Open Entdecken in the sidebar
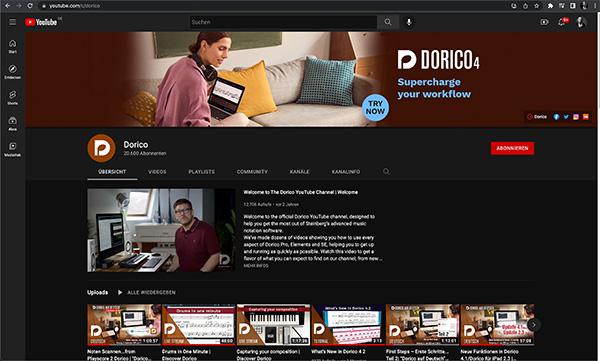Viewport: 600px width, 361px height. click(x=13, y=72)
